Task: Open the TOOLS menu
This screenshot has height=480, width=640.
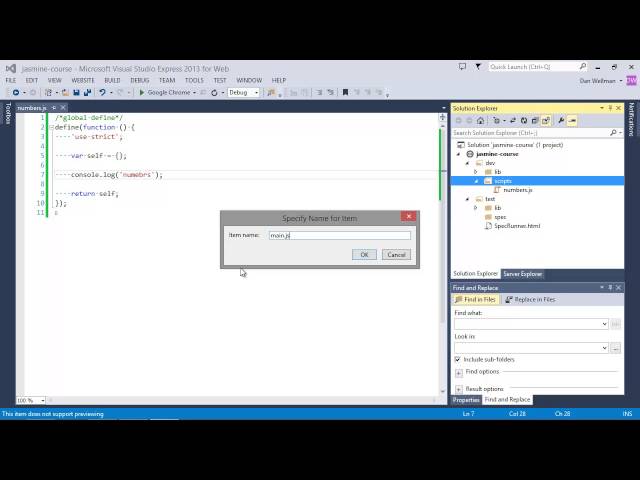Action: [194, 80]
